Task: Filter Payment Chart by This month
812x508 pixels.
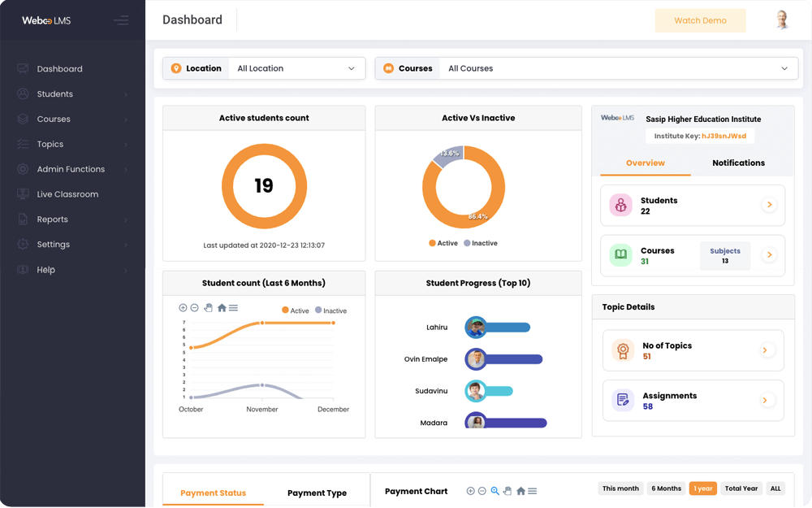Action: tap(620, 488)
